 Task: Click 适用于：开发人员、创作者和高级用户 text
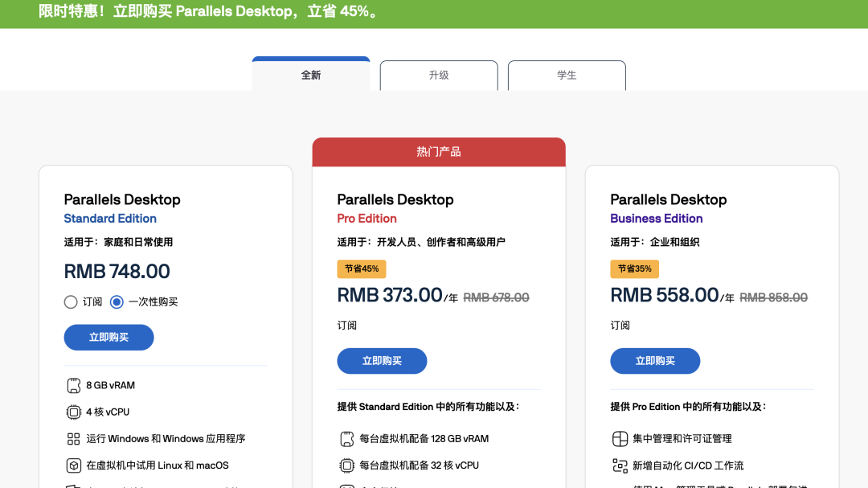tap(421, 242)
